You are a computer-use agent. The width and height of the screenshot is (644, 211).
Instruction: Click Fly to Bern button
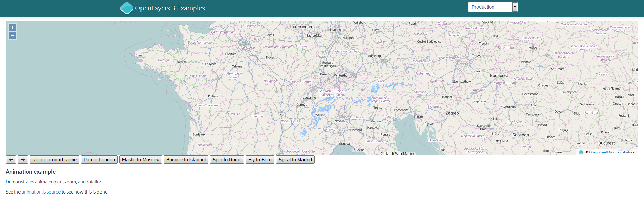[260, 160]
